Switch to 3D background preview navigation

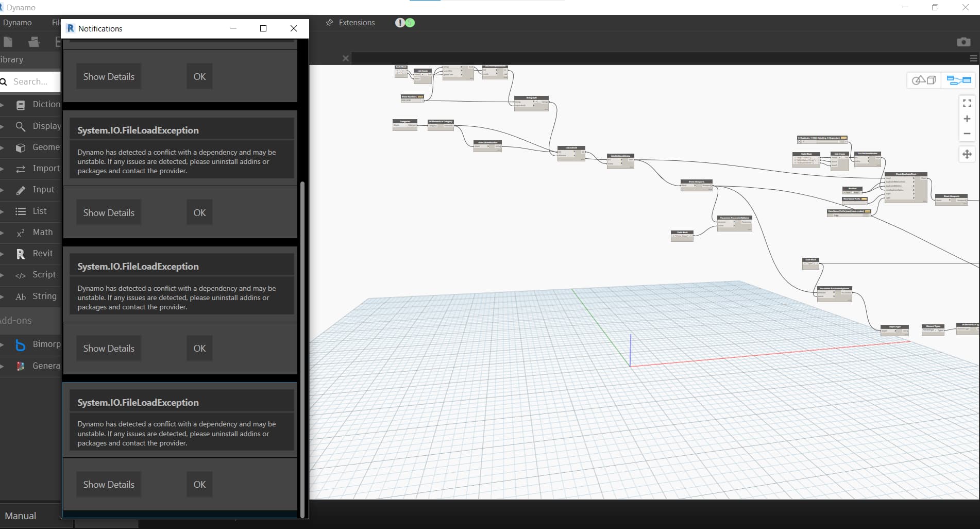924,80
